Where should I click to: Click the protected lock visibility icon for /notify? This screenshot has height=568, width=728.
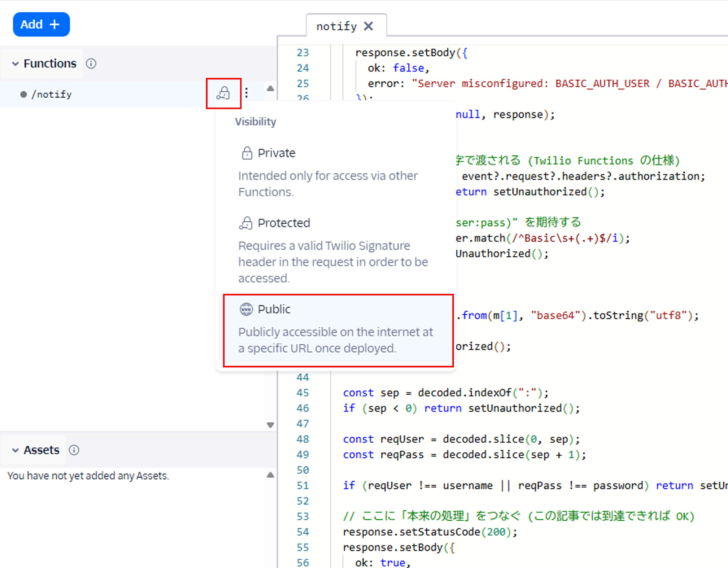(x=223, y=93)
